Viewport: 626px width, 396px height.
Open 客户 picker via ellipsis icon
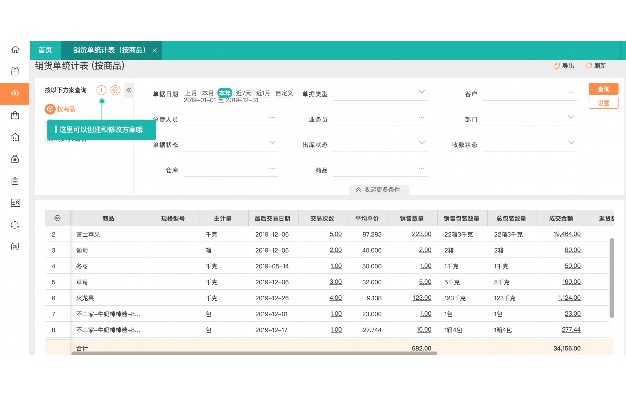(571, 93)
